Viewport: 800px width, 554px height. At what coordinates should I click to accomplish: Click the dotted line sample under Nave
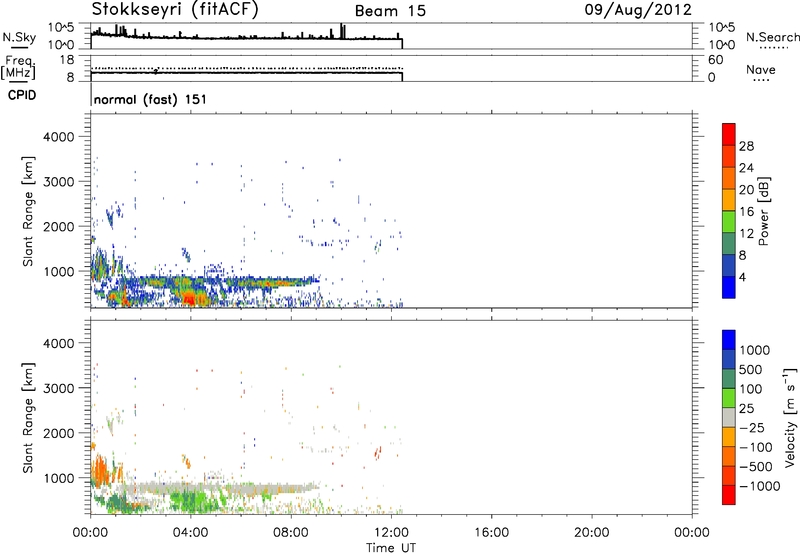tap(761, 81)
